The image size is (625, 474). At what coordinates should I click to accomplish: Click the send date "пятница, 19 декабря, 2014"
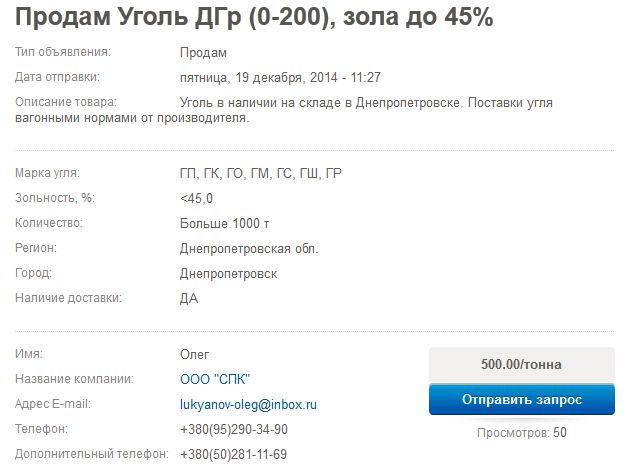(280, 77)
